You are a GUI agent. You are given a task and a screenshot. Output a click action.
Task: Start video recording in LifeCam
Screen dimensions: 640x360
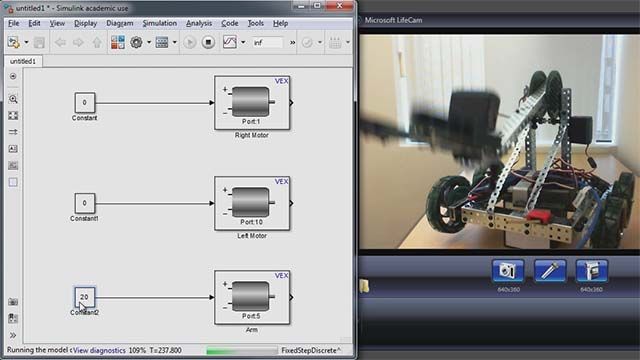(x=592, y=271)
